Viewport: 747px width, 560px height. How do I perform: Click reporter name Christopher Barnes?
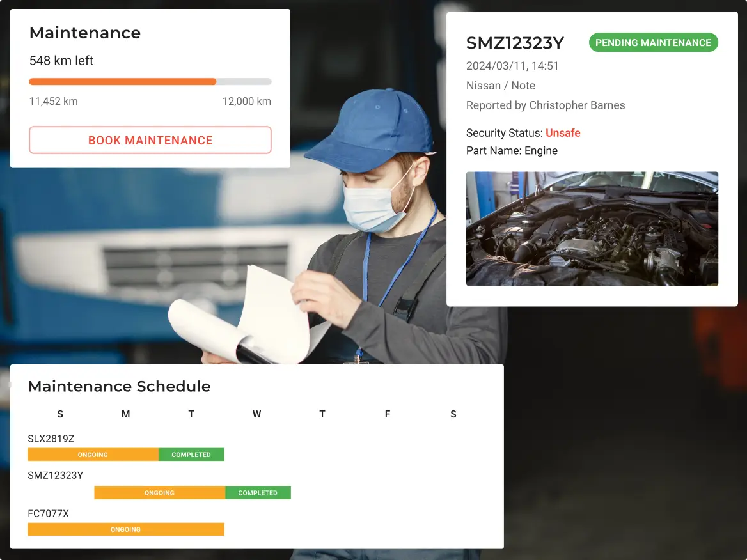[577, 105]
